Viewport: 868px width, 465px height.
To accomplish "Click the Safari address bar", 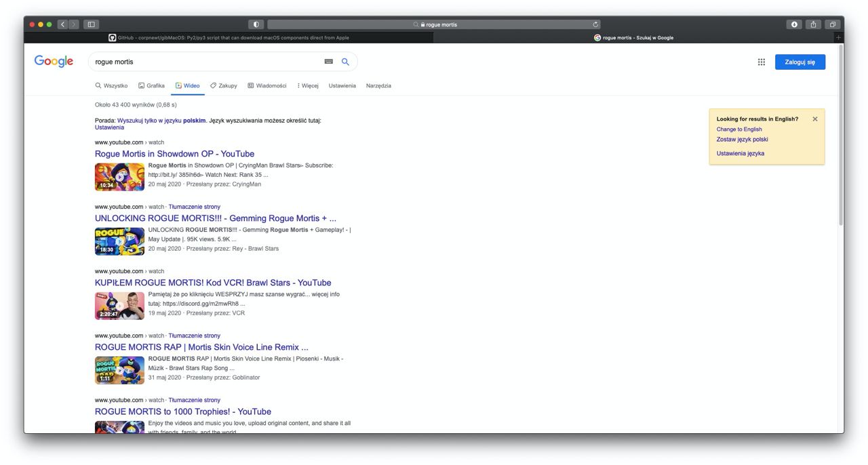I will [x=434, y=24].
